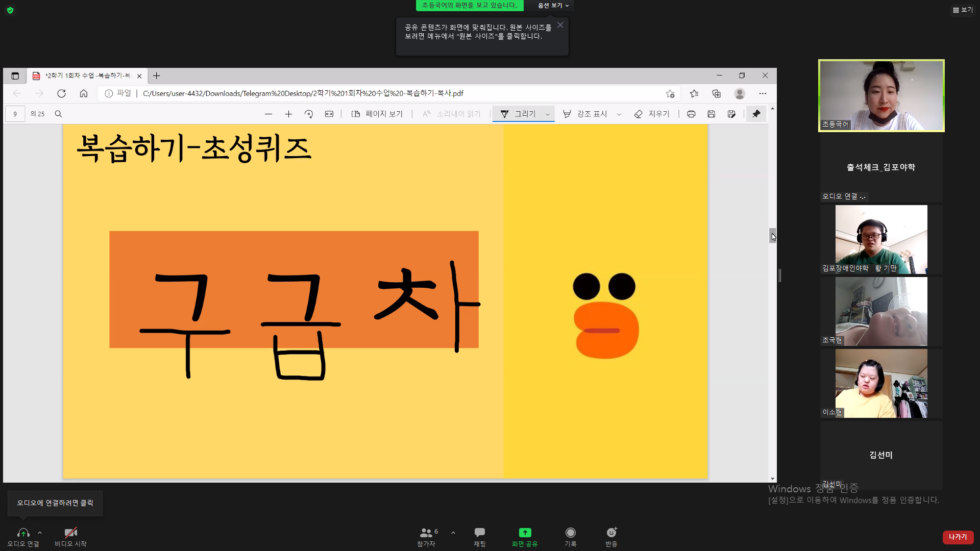Open the 참가자 participants panel
This screenshot has width=980, height=551.
[426, 537]
